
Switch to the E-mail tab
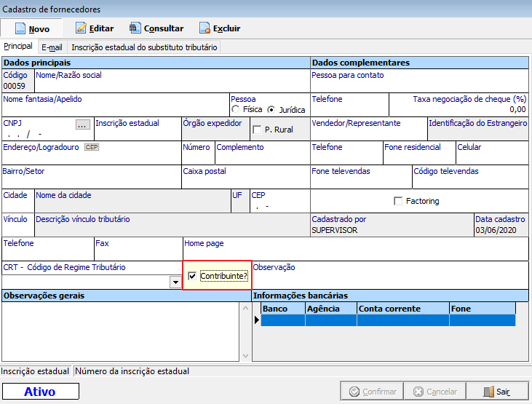(x=52, y=47)
